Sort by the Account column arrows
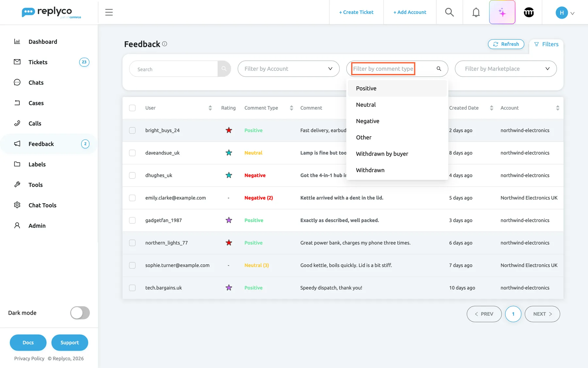The image size is (588, 368). pyautogui.click(x=558, y=108)
